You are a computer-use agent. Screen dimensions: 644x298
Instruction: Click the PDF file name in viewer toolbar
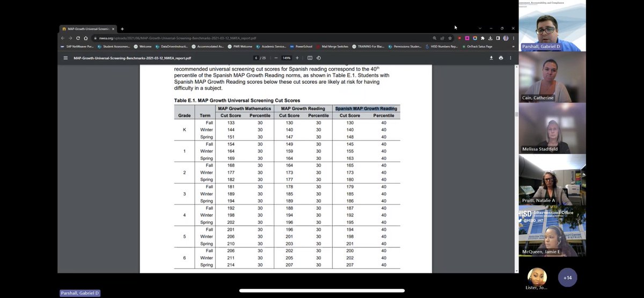[132, 58]
